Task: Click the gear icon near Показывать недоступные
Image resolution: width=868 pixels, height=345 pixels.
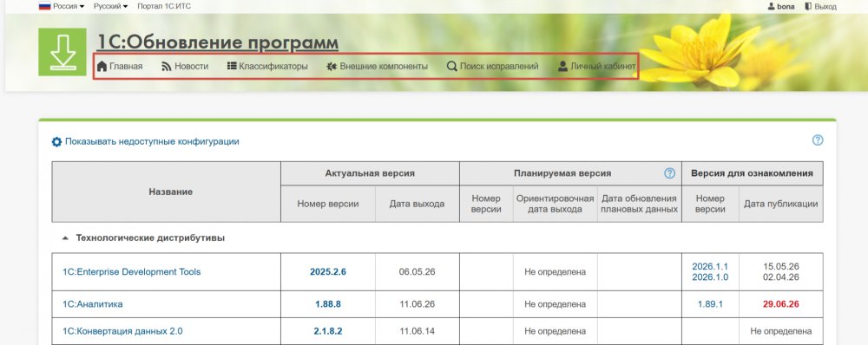Action: coord(57,141)
